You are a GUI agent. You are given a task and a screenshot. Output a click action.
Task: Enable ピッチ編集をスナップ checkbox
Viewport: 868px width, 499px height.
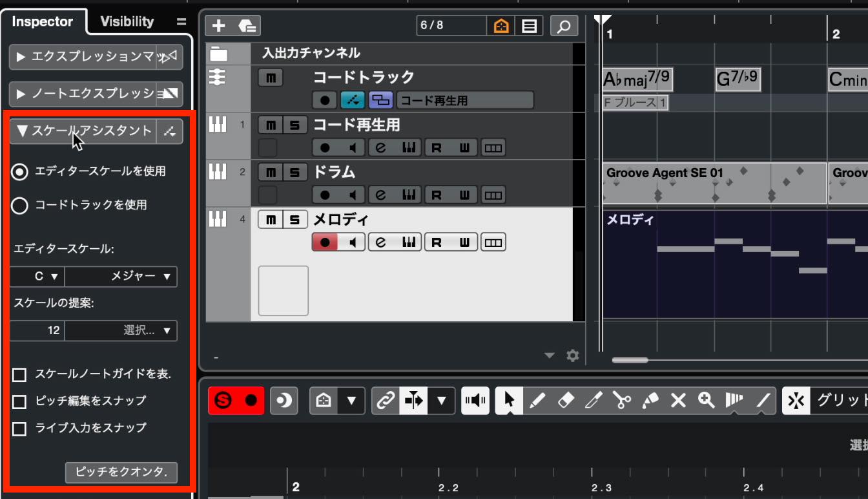[x=20, y=402]
